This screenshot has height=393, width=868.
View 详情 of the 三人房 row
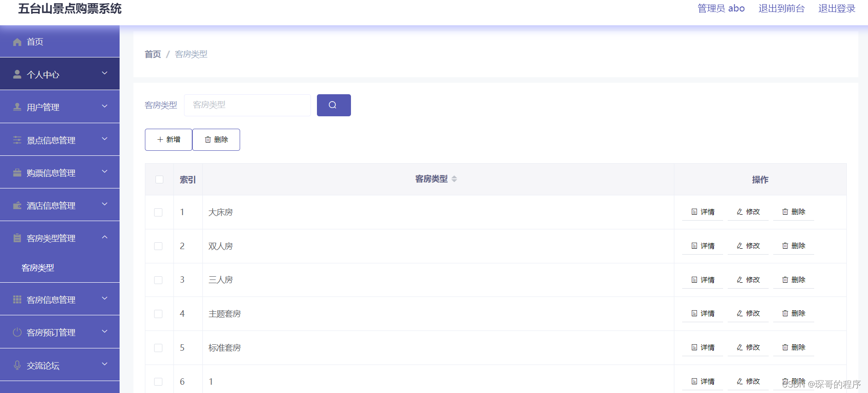[x=702, y=280]
